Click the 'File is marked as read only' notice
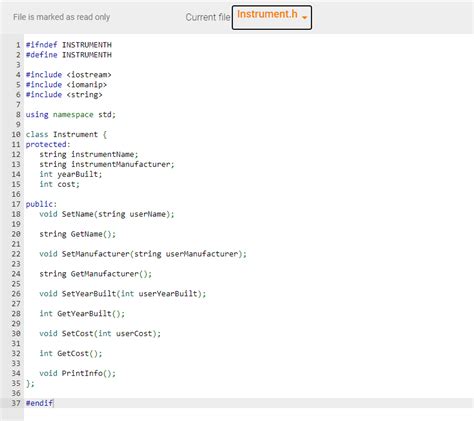The width and height of the screenshot is (474, 421). click(61, 17)
